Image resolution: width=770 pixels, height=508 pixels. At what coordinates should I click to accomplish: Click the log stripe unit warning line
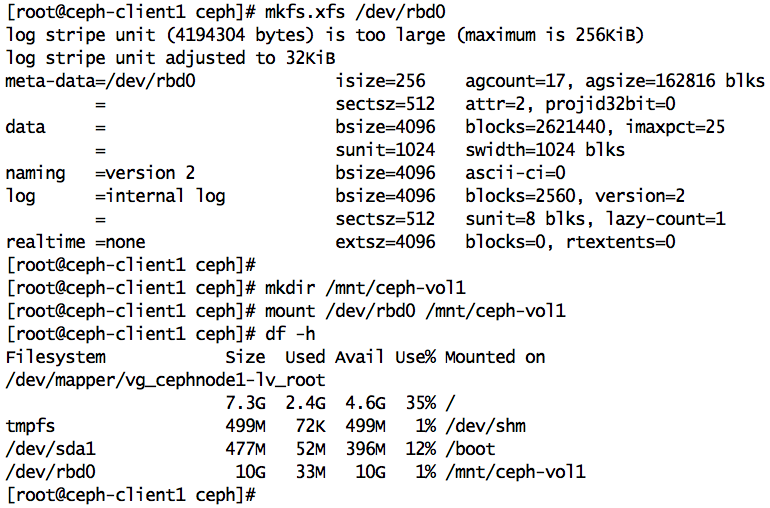324,35
